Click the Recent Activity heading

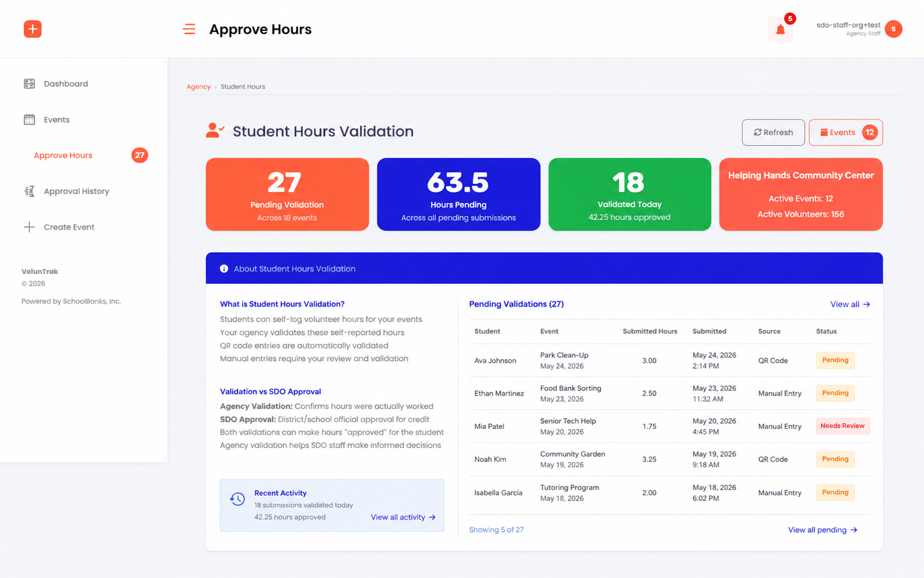click(x=280, y=493)
